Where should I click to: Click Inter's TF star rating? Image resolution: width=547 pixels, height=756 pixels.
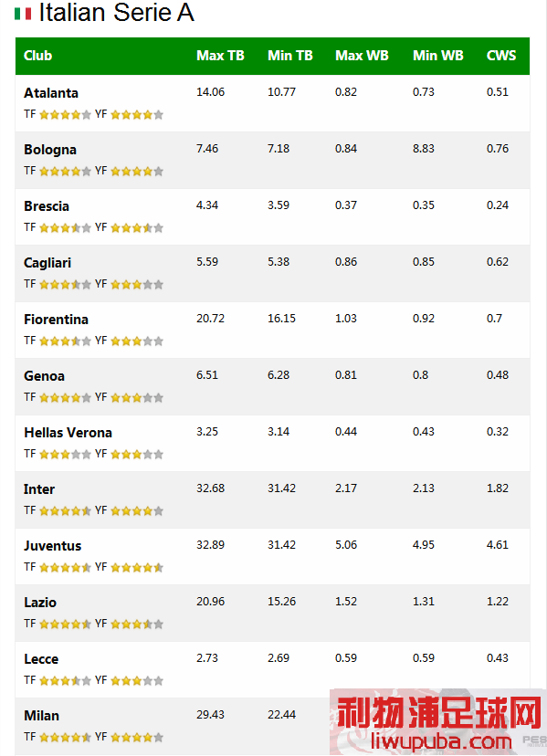[x=65, y=511]
